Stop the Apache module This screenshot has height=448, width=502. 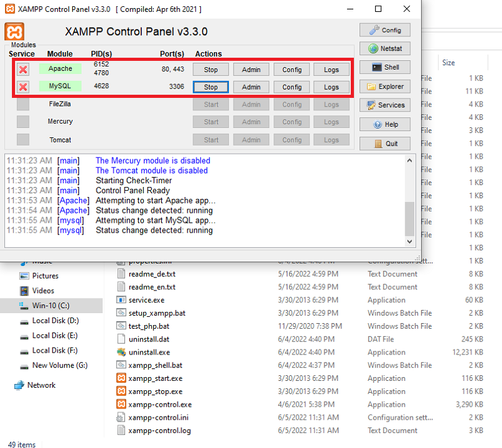tap(211, 70)
